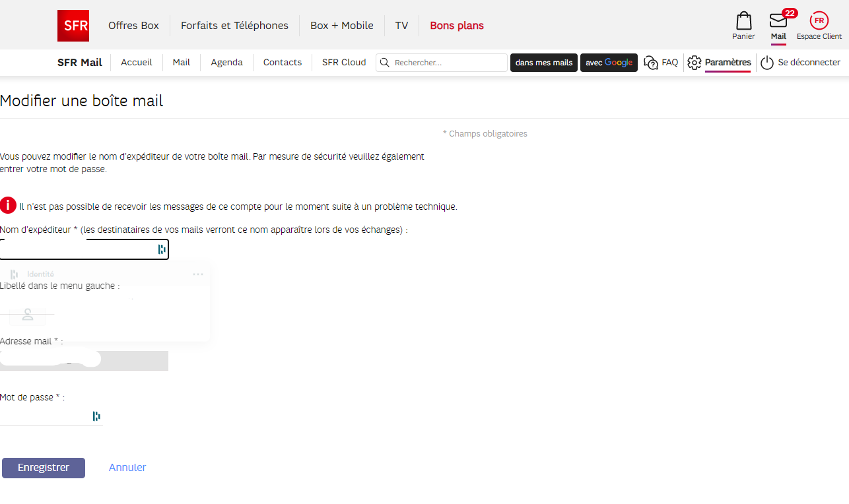Click the Se déconnecter power icon
Image resolution: width=849 pixels, height=504 pixels.
click(766, 63)
